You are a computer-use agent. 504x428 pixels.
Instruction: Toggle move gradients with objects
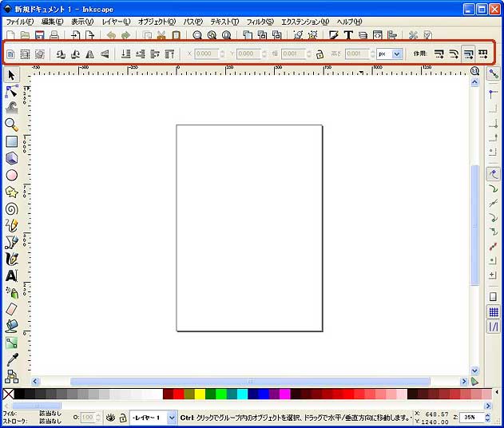pos(468,53)
